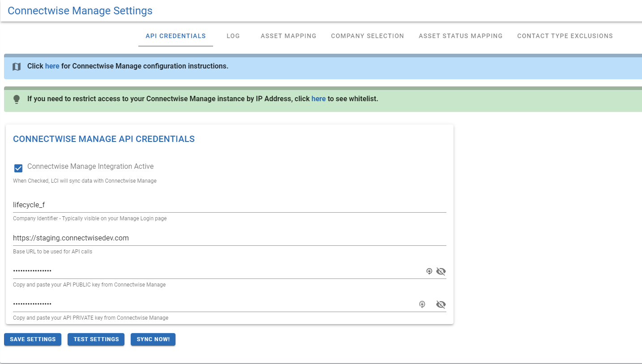Reveal the API private key value
Image resolution: width=642 pixels, height=364 pixels.
441,304
